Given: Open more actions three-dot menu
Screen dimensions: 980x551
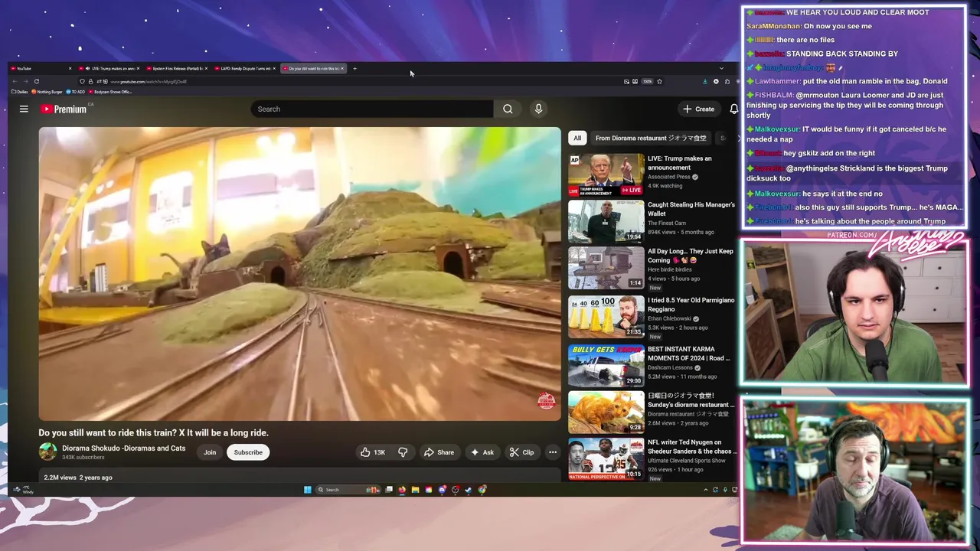Looking at the screenshot, I should [x=552, y=452].
